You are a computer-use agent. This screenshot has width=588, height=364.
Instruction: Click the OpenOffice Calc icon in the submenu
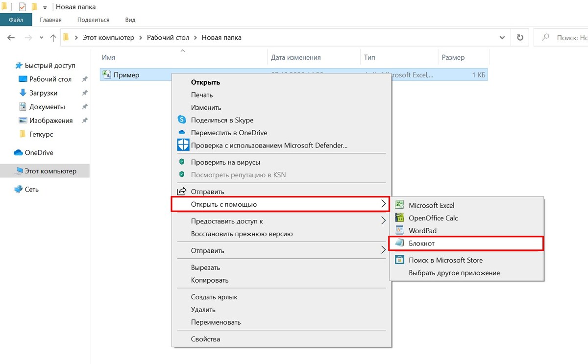coord(400,218)
